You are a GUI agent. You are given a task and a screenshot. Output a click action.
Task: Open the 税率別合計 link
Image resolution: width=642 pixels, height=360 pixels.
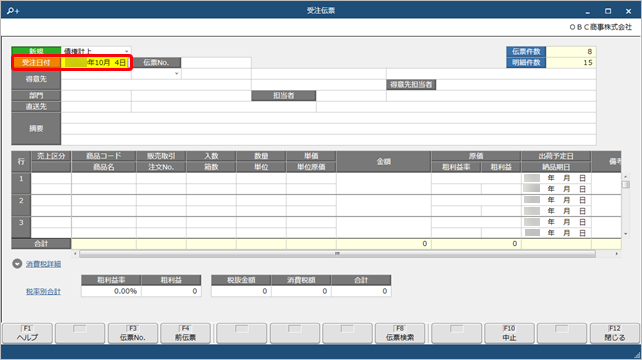[x=43, y=292]
